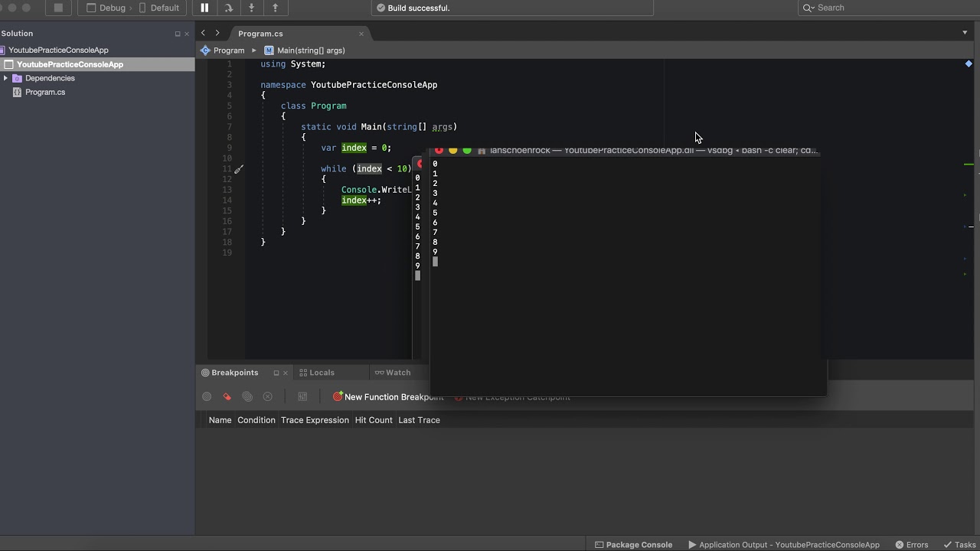Image resolution: width=980 pixels, height=551 pixels.
Task: Click the circled X breakpoint toolbar icon
Action: (x=268, y=396)
